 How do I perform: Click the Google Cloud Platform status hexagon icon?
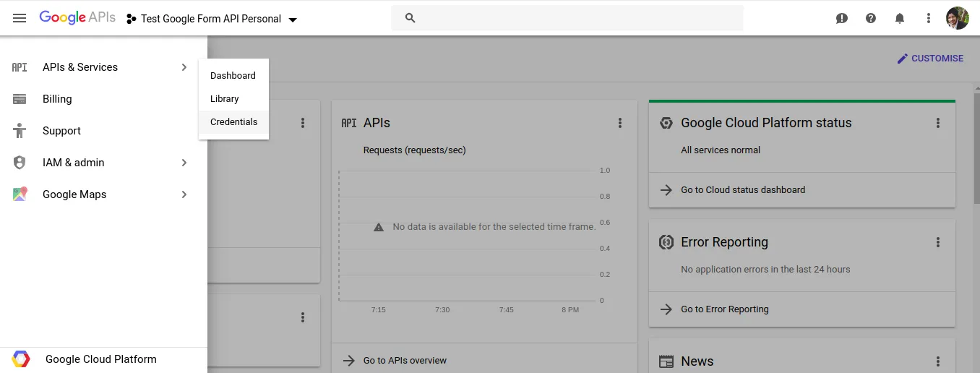[666, 123]
